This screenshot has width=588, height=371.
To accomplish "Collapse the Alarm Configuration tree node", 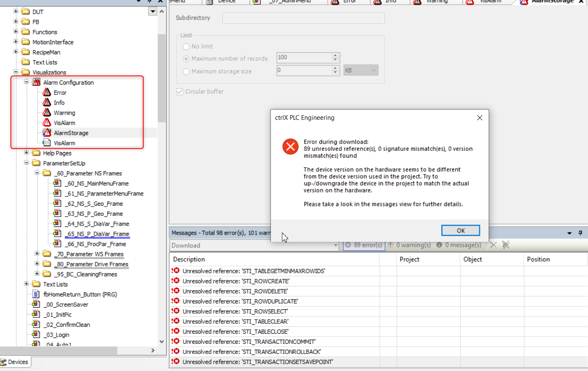I will tap(26, 82).
